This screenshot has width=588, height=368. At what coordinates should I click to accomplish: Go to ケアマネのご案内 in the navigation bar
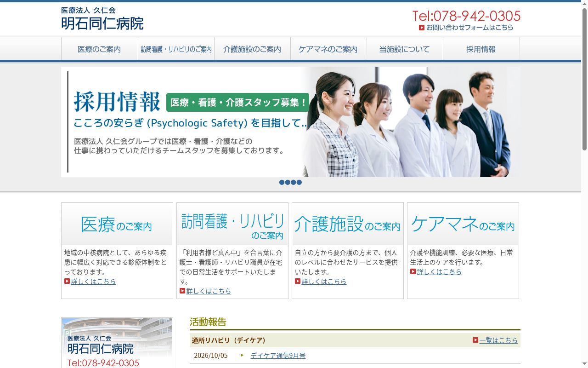coord(328,49)
